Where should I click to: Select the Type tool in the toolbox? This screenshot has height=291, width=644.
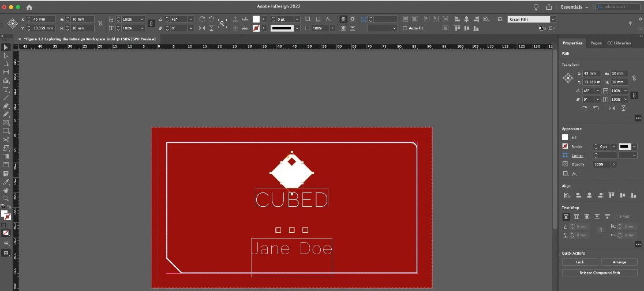coord(6,89)
